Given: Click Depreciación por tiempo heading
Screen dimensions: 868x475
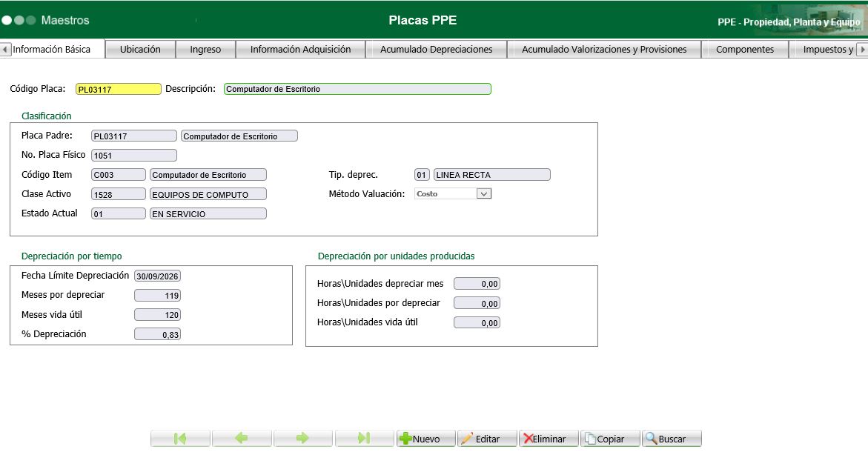Looking at the screenshot, I should click(x=71, y=256).
